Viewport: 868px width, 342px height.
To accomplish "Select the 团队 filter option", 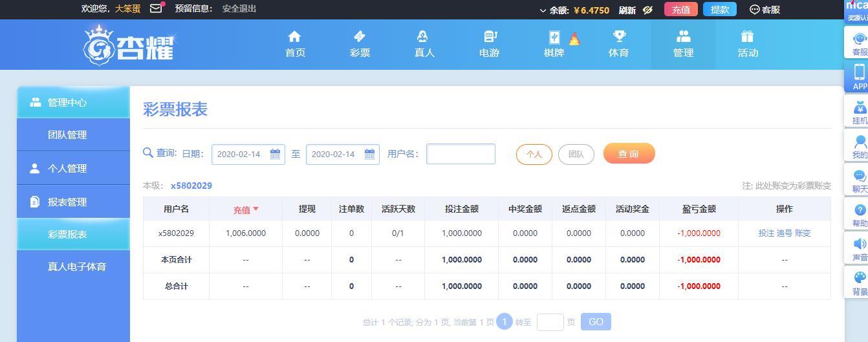I will (x=576, y=154).
